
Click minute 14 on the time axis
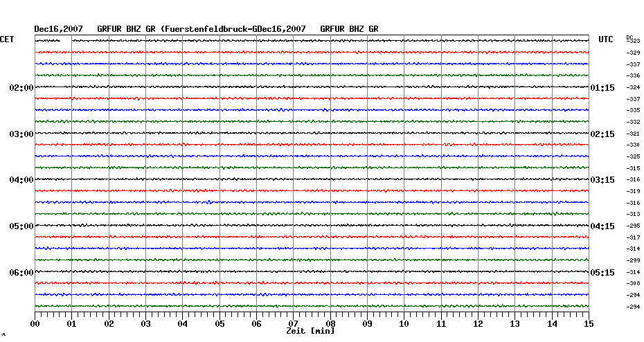pos(552,323)
